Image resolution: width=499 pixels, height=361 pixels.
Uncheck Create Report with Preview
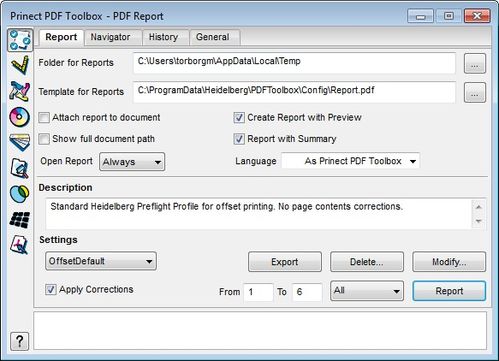click(239, 118)
